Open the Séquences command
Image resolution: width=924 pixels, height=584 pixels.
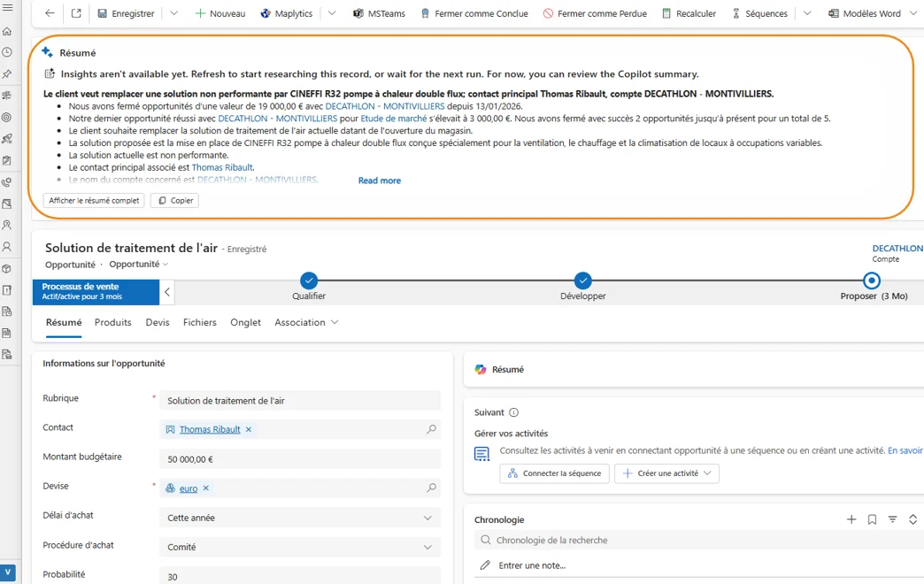(x=759, y=13)
